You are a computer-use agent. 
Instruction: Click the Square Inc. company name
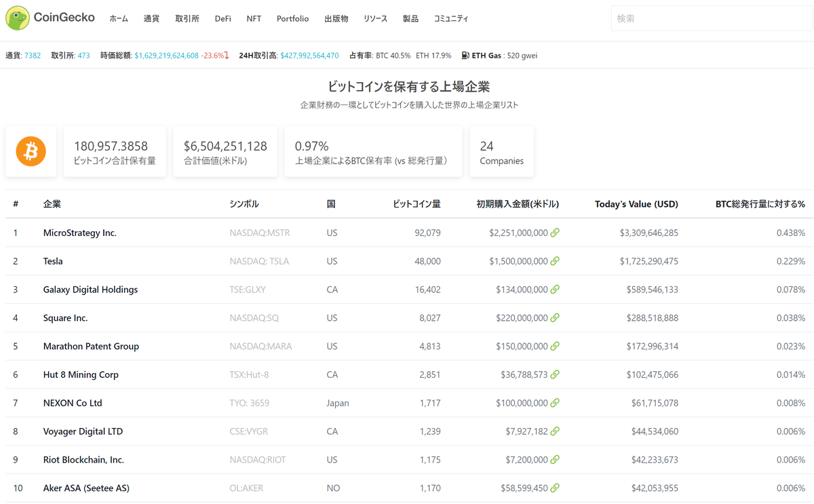tap(65, 317)
